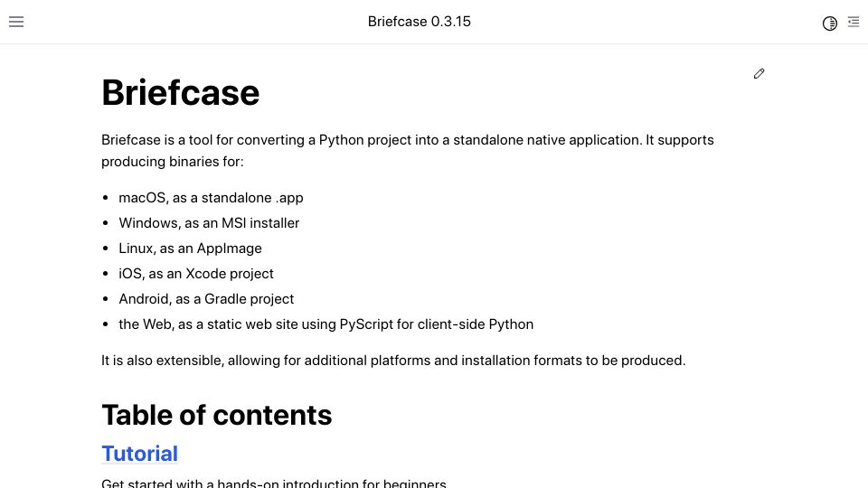The width and height of the screenshot is (868, 488).
Task: Click the pencil edit-this-page icon
Action: (x=759, y=73)
